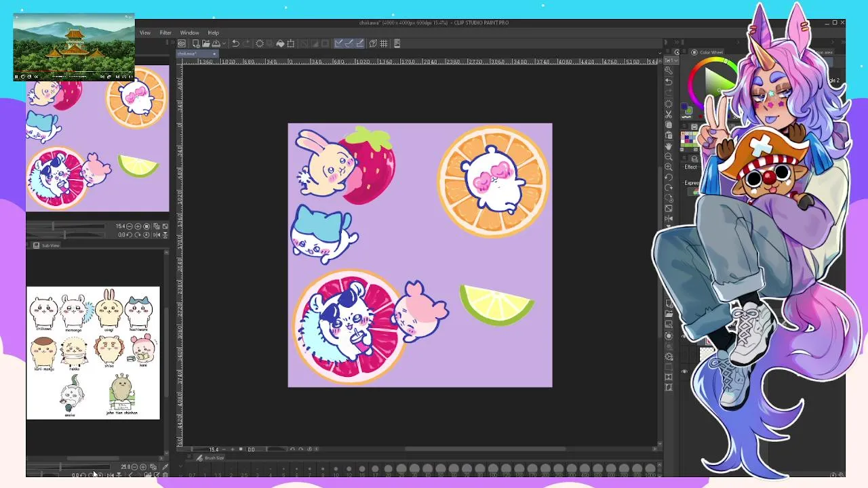Image resolution: width=868 pixels, height=488 pixels.
Task: Click Redo in the side command bar
Action: 669,92
